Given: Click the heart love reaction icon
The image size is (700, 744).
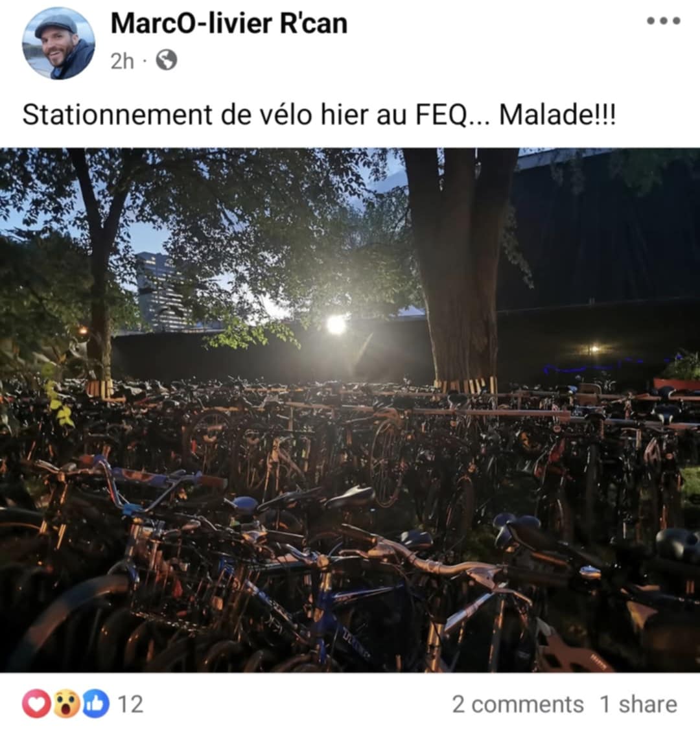Looking at the screenshot, I should click(x=36, y=704).
